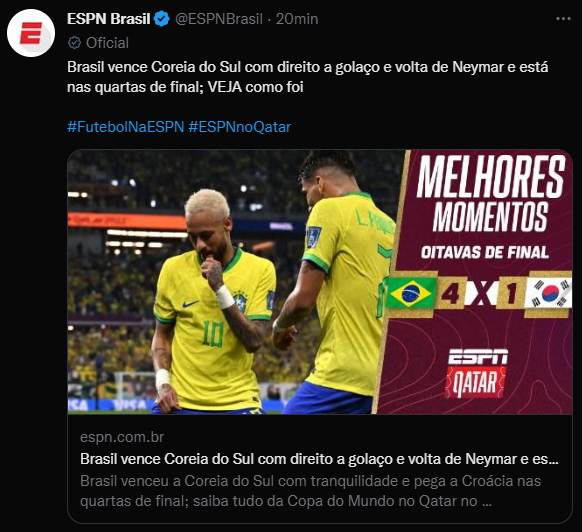Open the @ESPNBrasil handle link
This screenshot has height=532, width=582.
pyautogui.click(x=219, y=19)
